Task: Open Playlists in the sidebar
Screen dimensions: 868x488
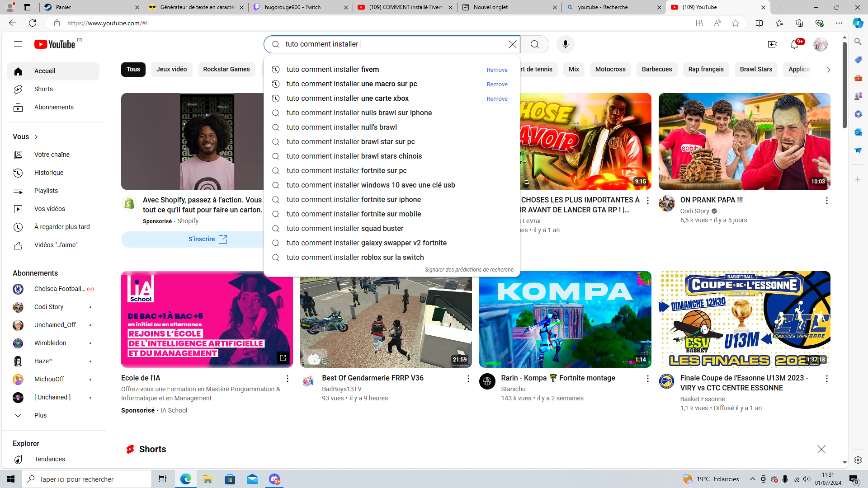Action: point(53,191)
